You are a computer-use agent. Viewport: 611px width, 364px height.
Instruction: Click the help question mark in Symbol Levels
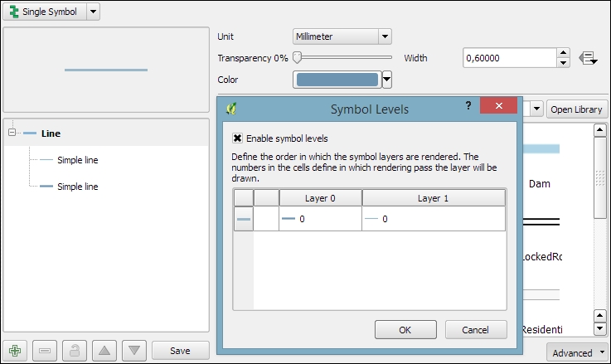tap(468, 105)
